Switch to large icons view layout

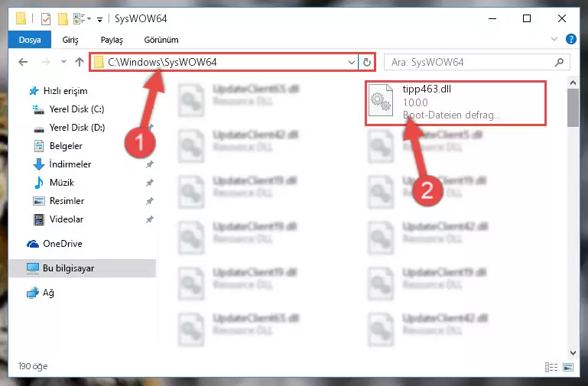[x=568, y=367]
